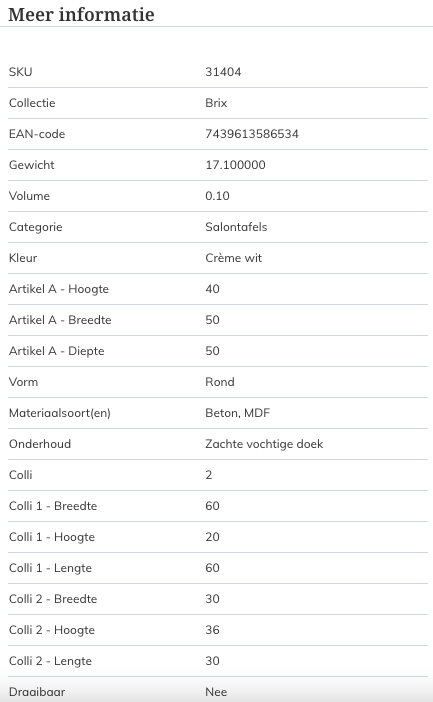This screenshot has width=433, height=702.
Task: Select the EAN-code number 7439613586534
Action: [x=252, y=134]
